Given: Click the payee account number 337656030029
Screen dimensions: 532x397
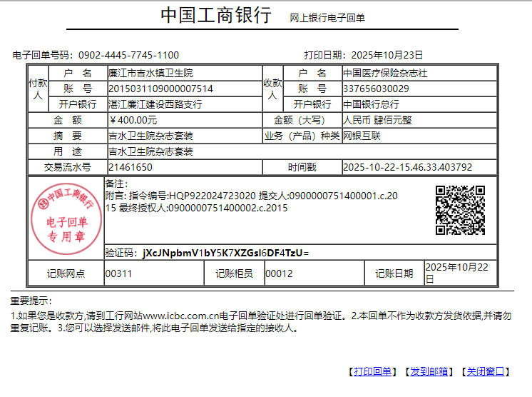Looking at the screenshot, I should click(376, 89).
